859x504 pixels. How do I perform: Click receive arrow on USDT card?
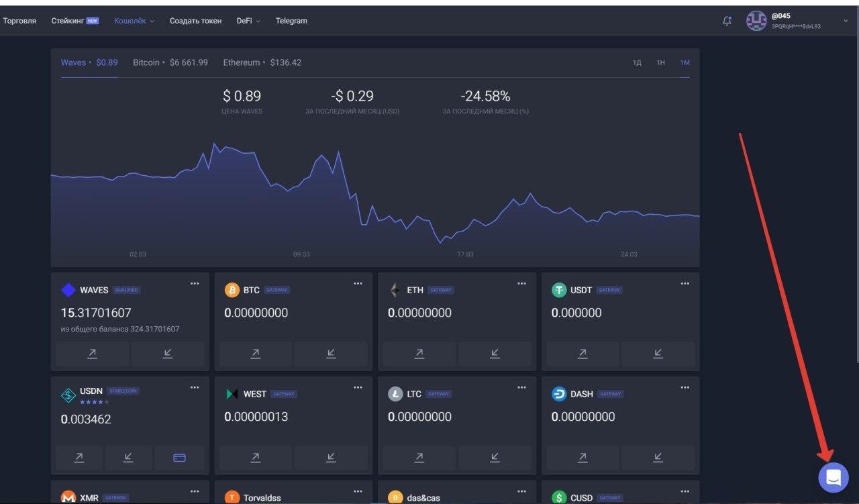pos(658,354)
